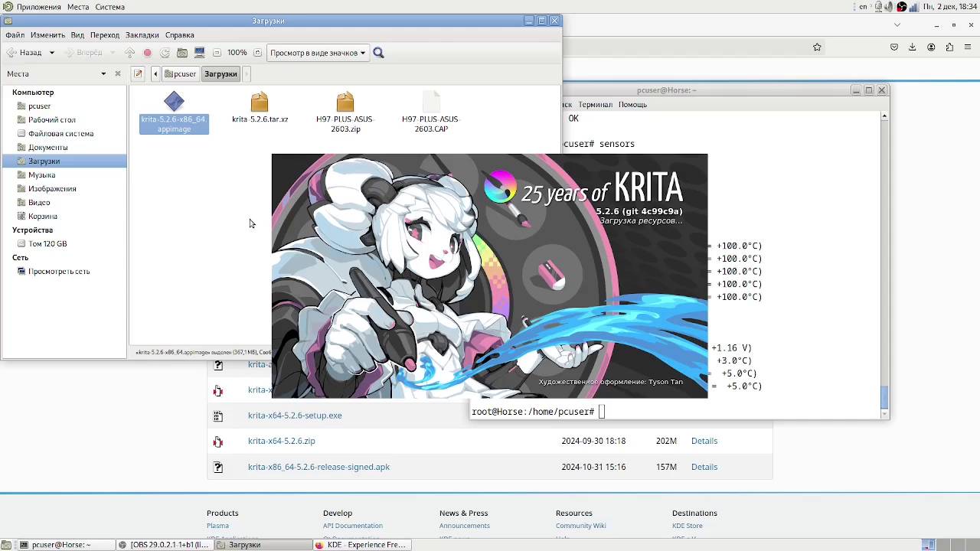Open the Места panel menu
This screenshot has width=980, height=551.
(x=78, y=7)
